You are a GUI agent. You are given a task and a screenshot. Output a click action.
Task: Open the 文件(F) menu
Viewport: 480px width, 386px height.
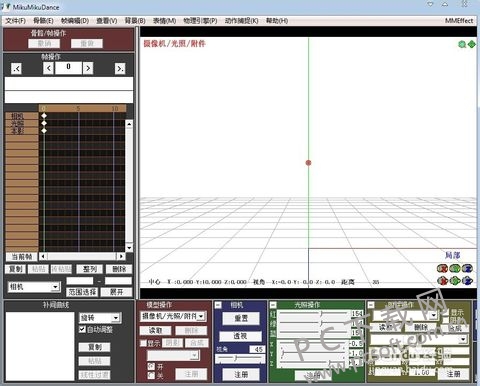(16, 21)
